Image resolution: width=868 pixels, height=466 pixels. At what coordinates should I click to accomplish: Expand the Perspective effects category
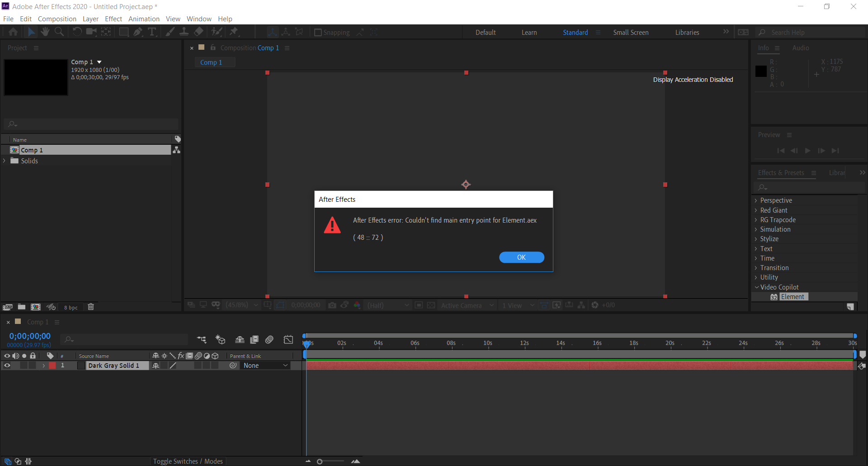pyautogui.click(x=755, y=200)
